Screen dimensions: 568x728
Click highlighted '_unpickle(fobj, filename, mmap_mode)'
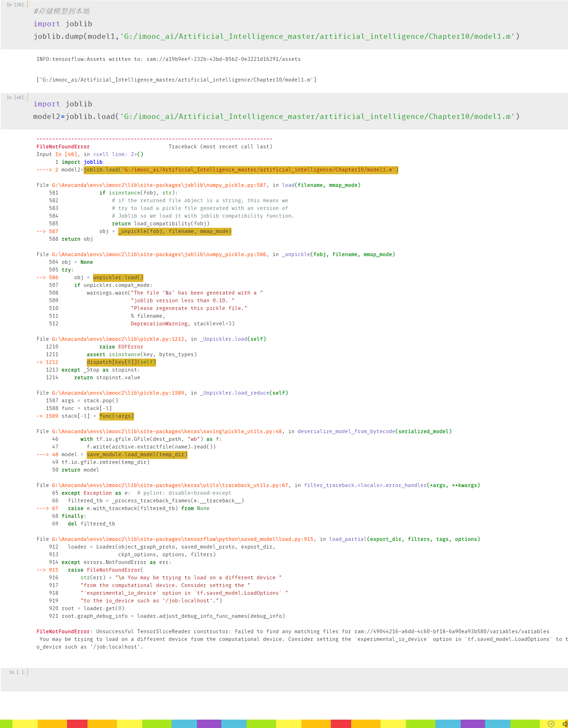click(175, 231)
